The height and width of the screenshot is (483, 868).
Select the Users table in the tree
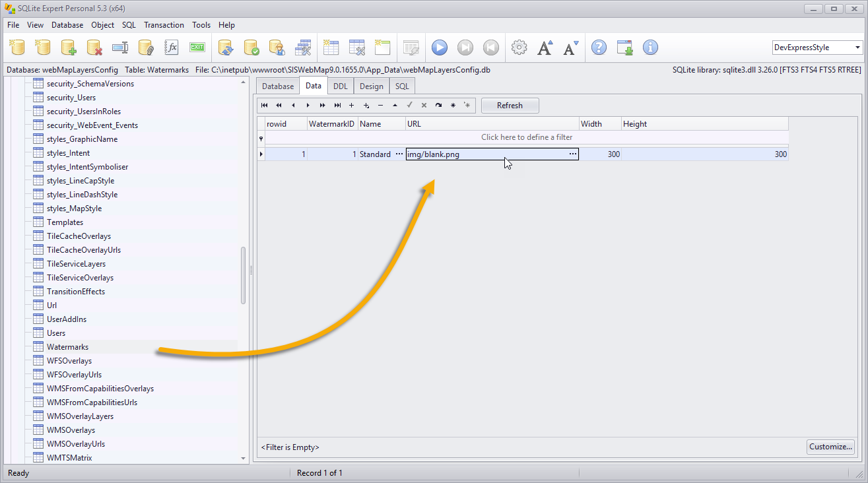pos(56,333)
